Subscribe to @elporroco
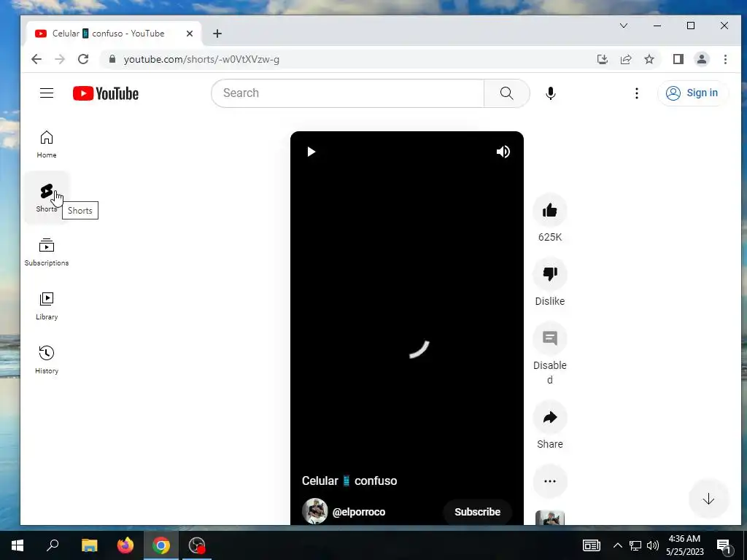 (477, 511)
